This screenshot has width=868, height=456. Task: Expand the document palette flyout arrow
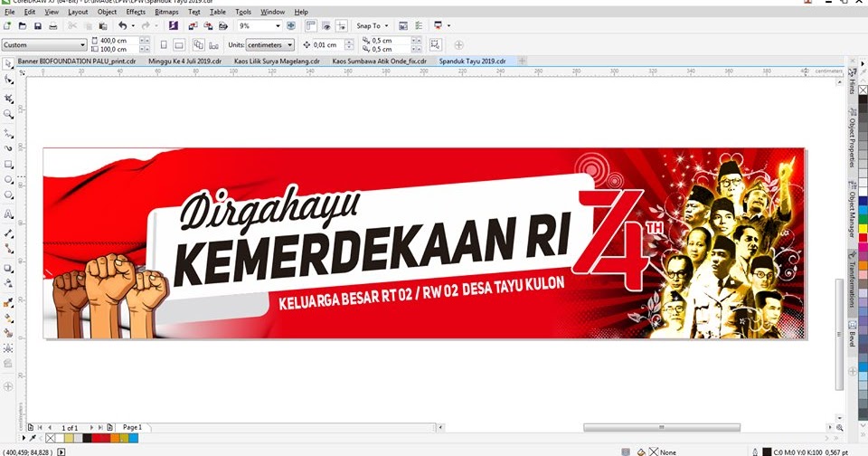pyautogui.click(x=24, y=438)
